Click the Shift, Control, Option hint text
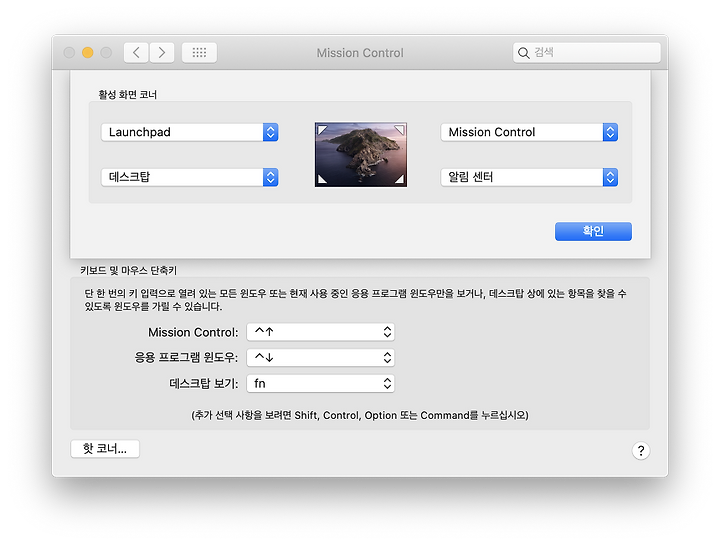This screenshot has width=720, height=545. point(360,415)
